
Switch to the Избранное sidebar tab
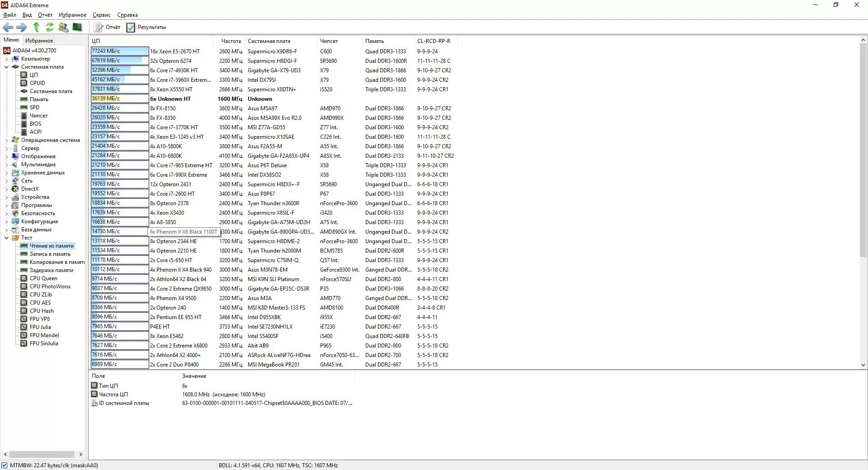coord(39,40)
